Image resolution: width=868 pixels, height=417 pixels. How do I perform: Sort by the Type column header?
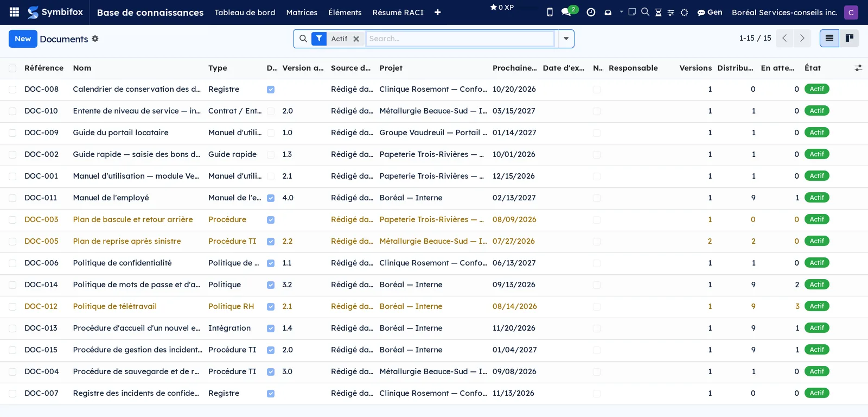point(218,68)
